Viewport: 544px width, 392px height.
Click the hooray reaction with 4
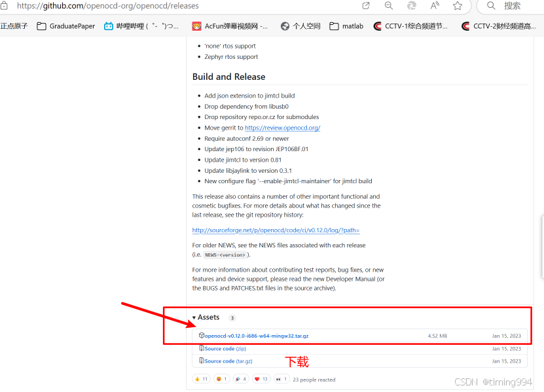[241, 379]
